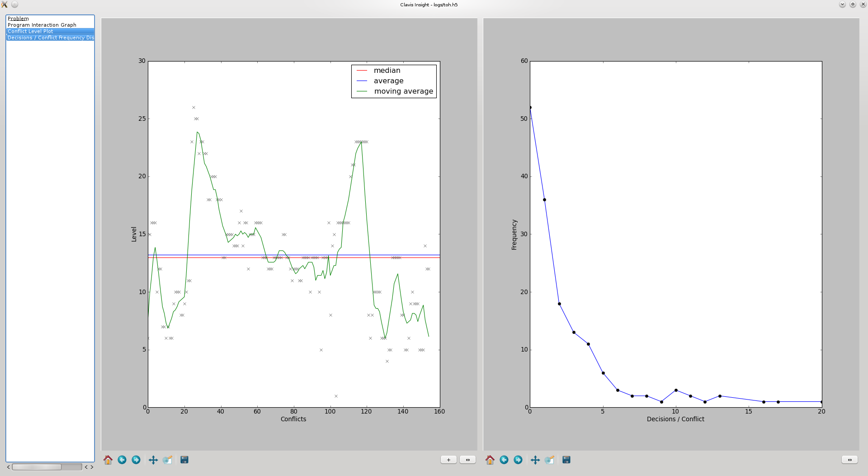This screenshot has height=476, width=868.
Task: Select Program Interaction Graph list entry
Action: point(42,25)
